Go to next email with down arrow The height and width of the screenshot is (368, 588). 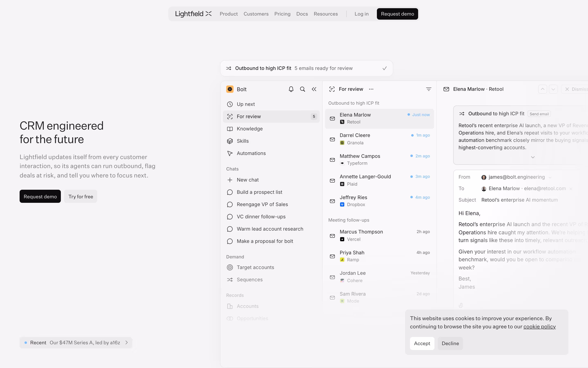tap(553, 89)
